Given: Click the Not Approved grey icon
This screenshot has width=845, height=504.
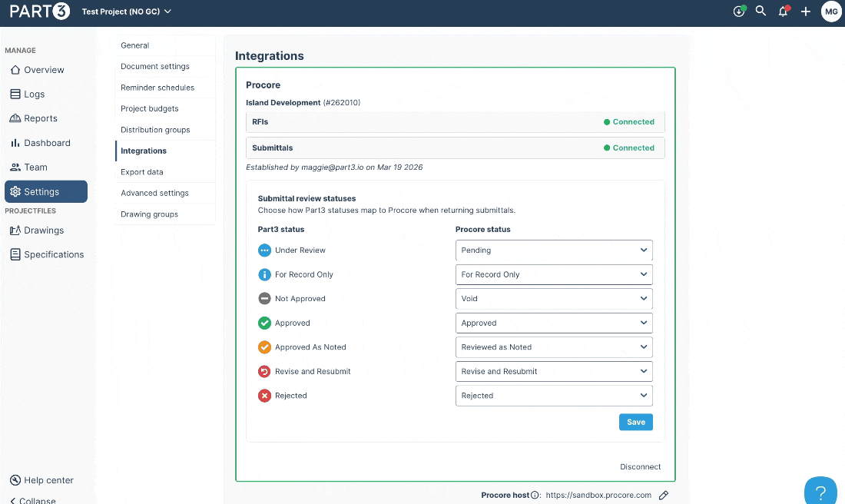Looking at the screenshot, I should (x=264, y=299).
